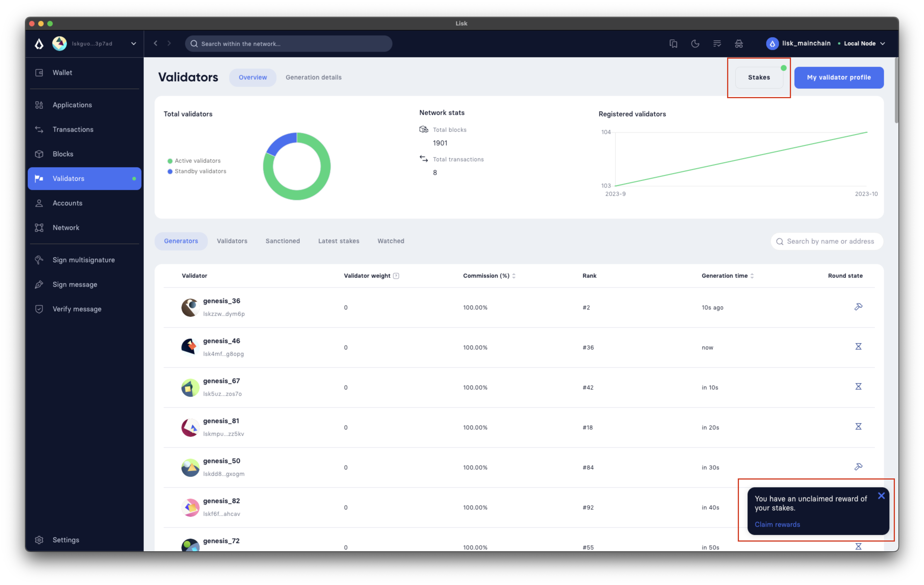Click genesis_36 forging round state icon
The width and height of the screenshot is (924, 585).
858,307
